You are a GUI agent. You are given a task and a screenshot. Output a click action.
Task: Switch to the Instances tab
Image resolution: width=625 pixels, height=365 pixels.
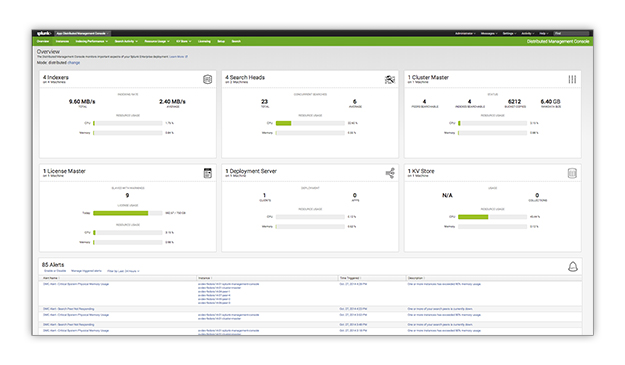click(62, 41)
